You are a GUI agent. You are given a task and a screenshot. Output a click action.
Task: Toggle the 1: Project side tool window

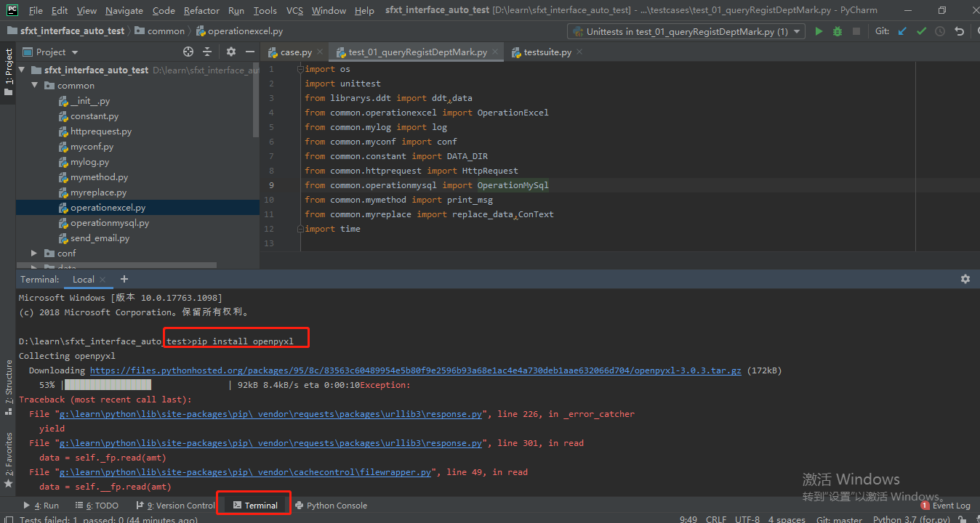tap(9, 71)
